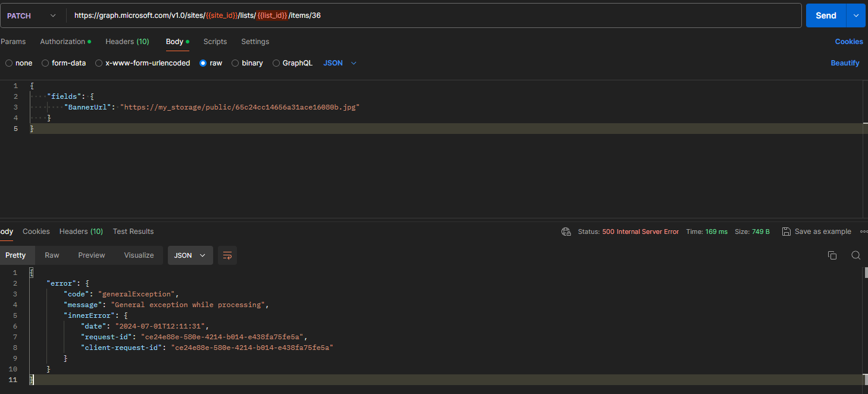This screenshot has height=394, width=868.
Task: Click the 500 Internal Server Error status
Action: click(x=640, y=232)
